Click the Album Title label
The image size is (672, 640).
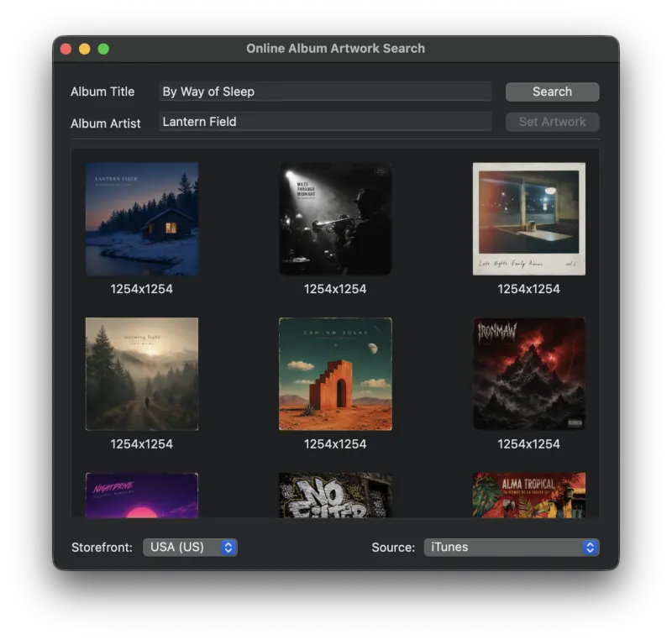(x=102, y=92)
